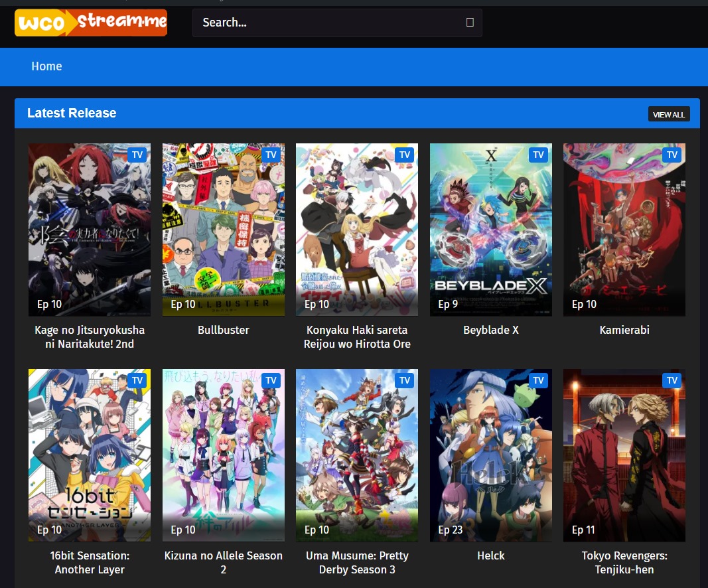
Task: Click TV badge on Konyaku Haki sareta poster
Action: 405,155
